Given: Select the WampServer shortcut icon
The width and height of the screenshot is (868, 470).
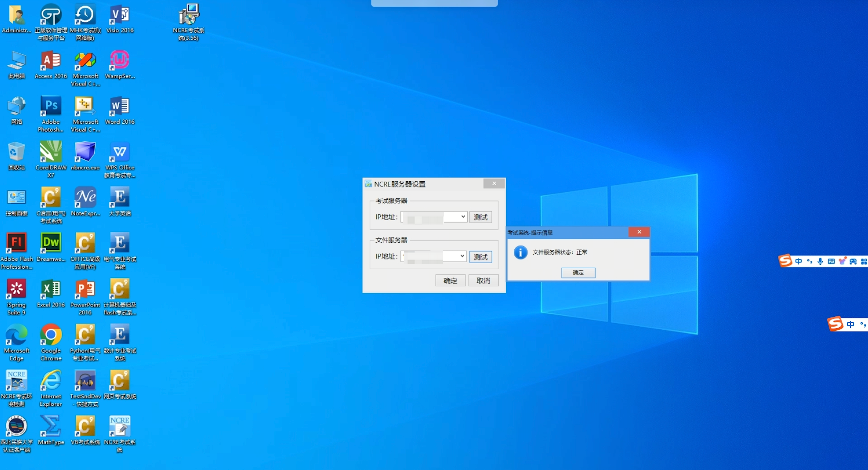Looking at the screenshot, I should (x=120, y=65).
